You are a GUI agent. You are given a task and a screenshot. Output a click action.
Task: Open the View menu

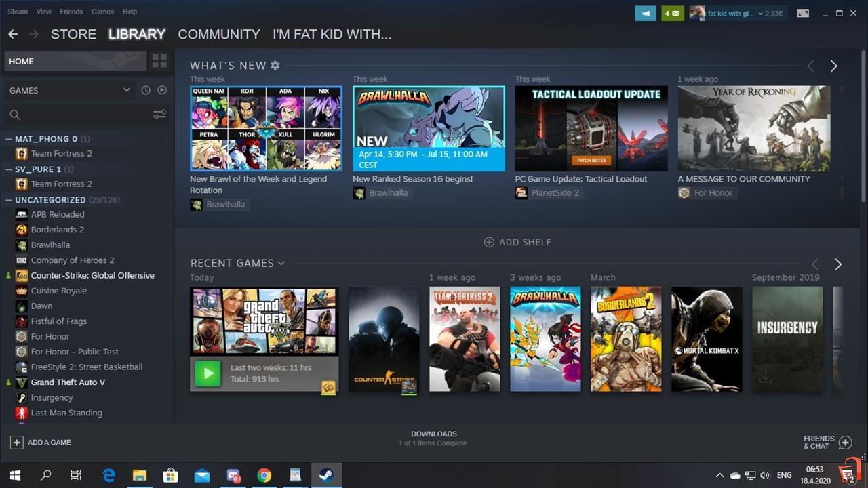point(43,12)
